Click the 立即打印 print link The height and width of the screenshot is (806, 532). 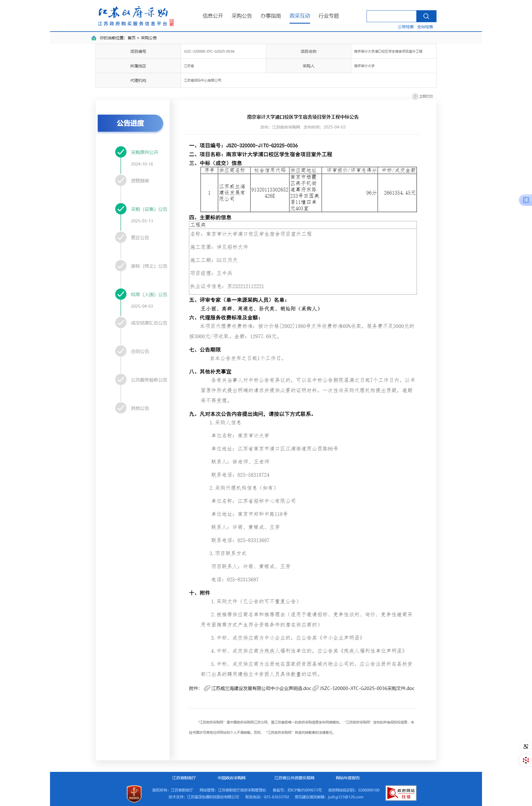pos(426,96)
